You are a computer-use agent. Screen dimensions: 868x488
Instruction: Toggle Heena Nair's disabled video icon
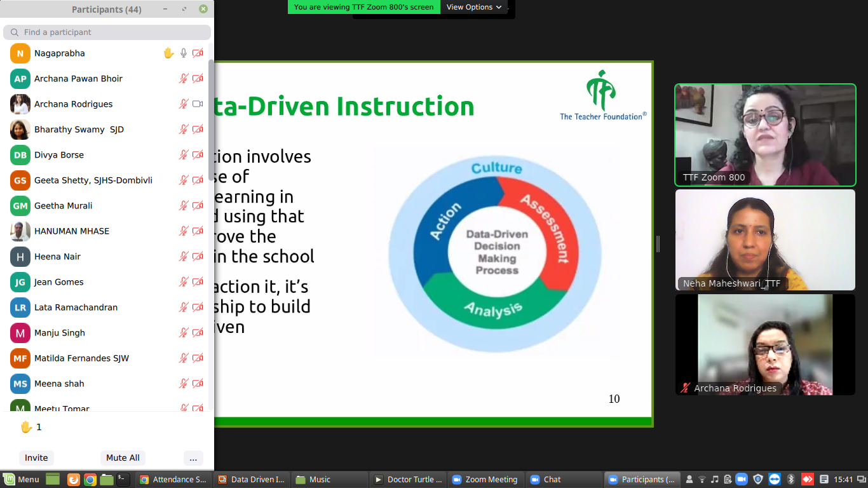198,257
